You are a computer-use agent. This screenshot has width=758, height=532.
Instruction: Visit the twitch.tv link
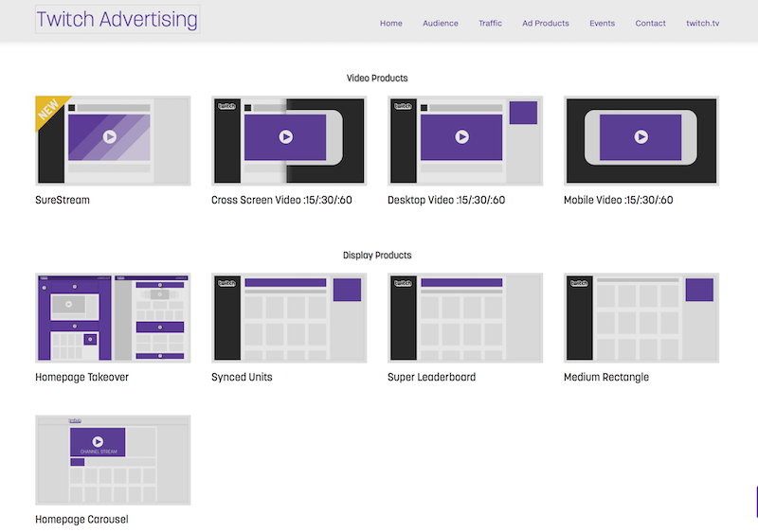point(702,24)
